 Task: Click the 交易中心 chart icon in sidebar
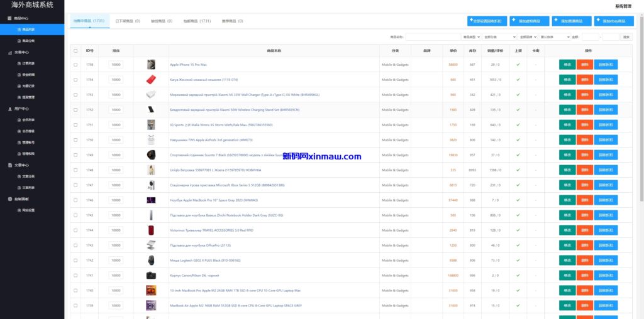coord(9,53)
